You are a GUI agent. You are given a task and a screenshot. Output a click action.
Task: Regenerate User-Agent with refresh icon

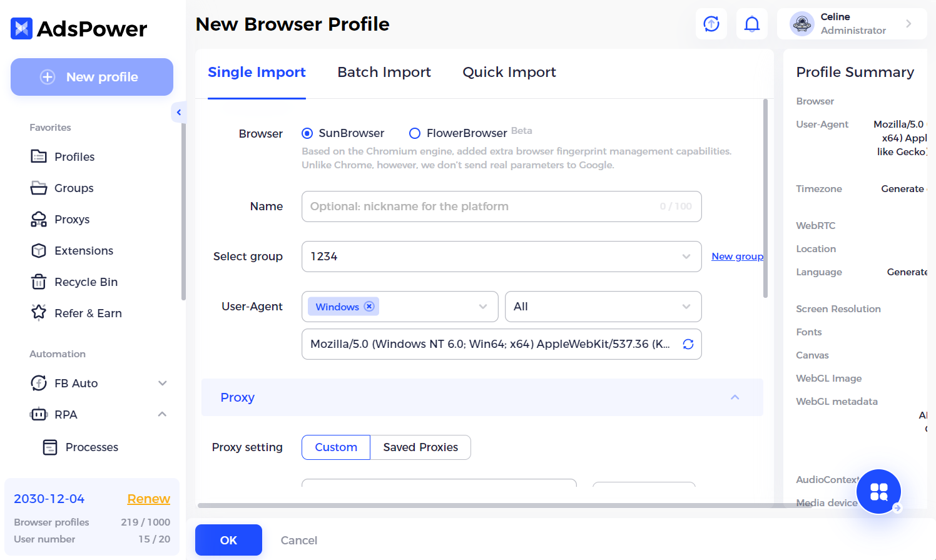click(688, 344)
